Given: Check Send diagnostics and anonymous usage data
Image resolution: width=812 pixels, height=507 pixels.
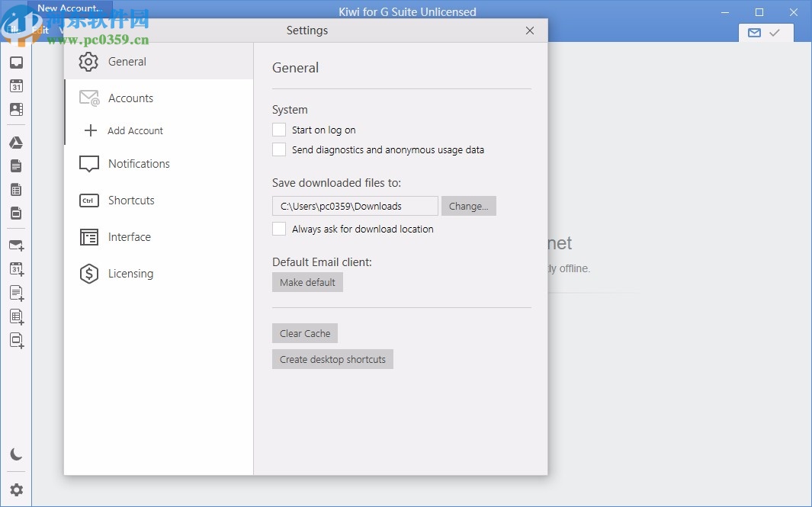Looking at the screenshot, I should coord(279,149).
